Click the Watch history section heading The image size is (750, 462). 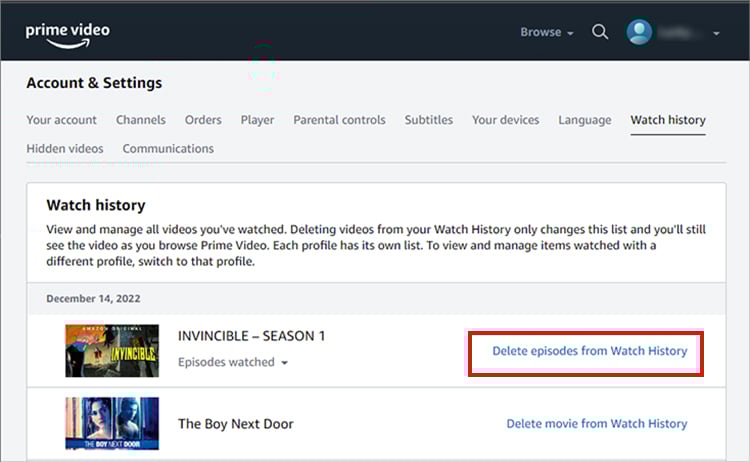click(x=96, y=205)
